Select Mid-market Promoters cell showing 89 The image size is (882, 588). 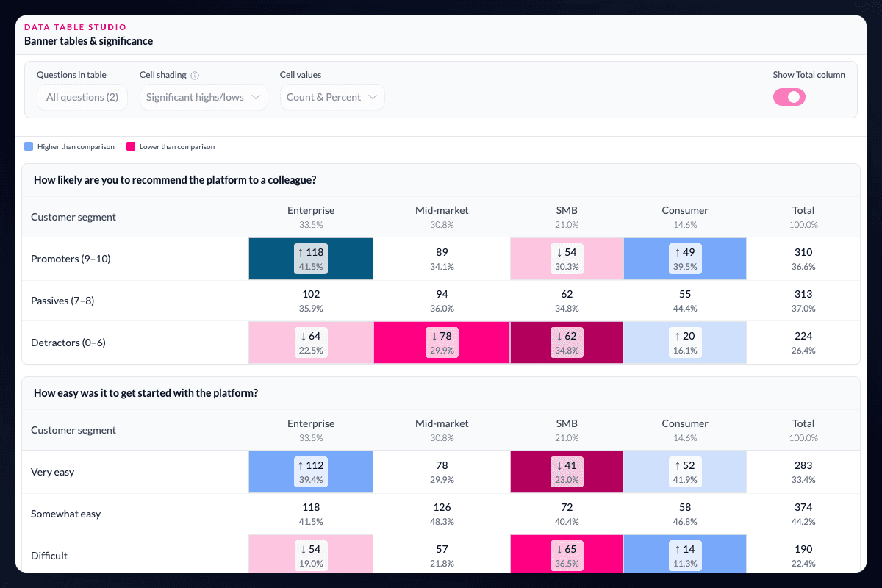(x=442, y=259)
